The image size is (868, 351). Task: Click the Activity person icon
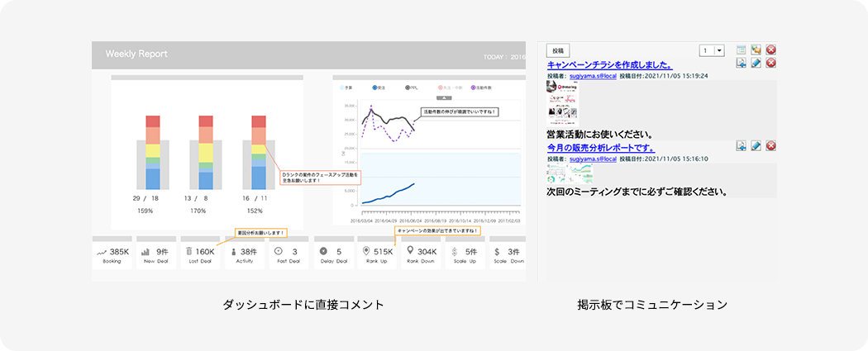pos(233,251)
